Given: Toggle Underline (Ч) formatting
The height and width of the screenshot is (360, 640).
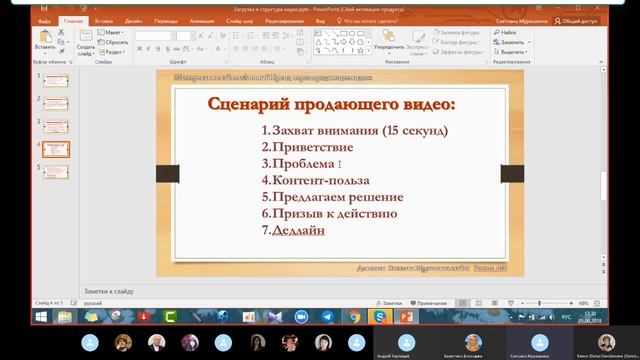Looking at the screenshot, I should point(158,49).
